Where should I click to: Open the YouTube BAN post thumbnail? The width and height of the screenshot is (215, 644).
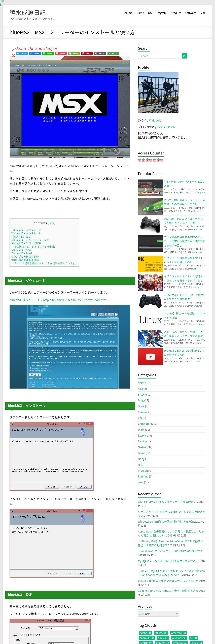pos(150,357)
